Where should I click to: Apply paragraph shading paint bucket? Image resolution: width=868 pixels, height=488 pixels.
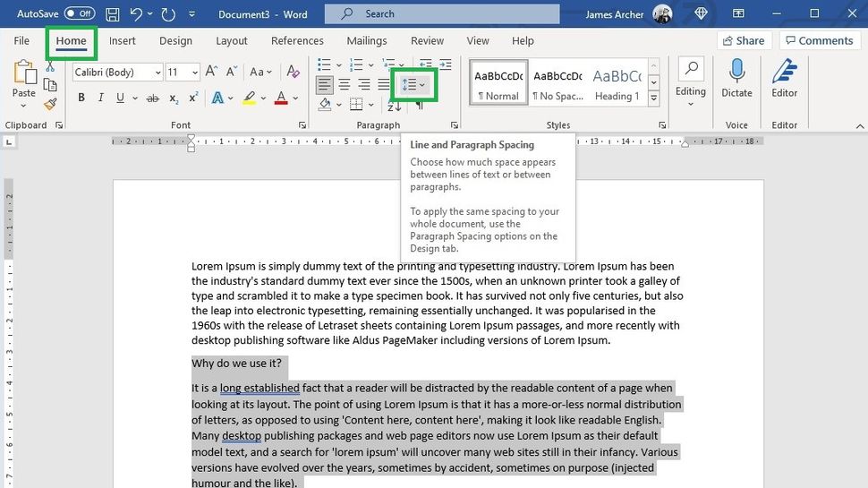[325, 104]
